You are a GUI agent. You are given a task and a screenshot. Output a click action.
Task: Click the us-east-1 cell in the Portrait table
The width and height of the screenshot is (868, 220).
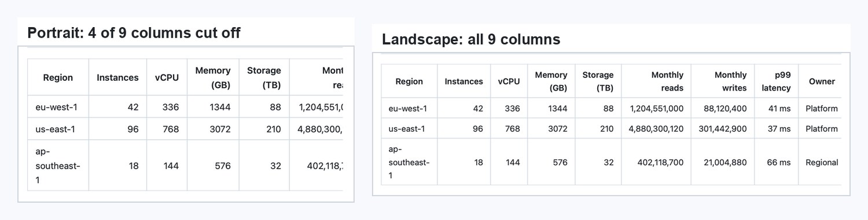(58, 129)
